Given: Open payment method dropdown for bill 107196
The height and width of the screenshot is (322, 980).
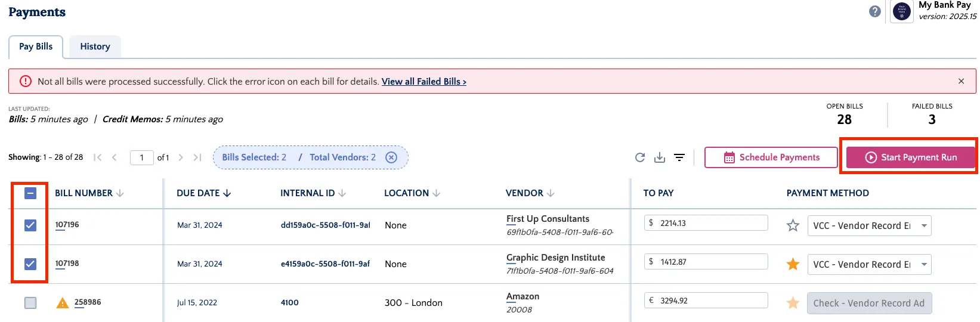Looking at the screenshot, I should coord(869,225).
